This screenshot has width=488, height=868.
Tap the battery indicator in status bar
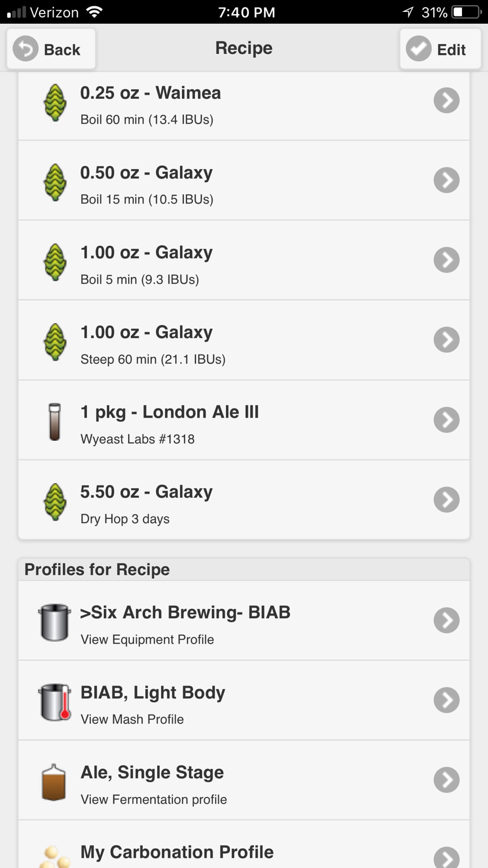pos(465,12)
